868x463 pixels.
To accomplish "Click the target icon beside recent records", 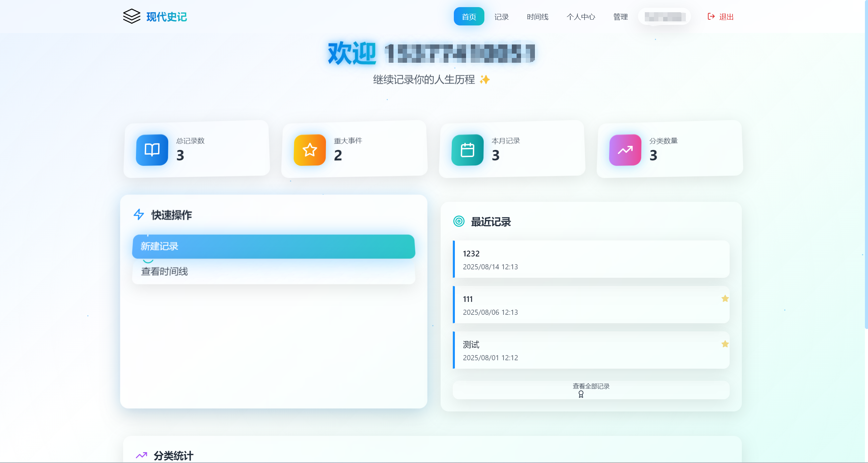I will pyautogui.click(x=459, y=221).
